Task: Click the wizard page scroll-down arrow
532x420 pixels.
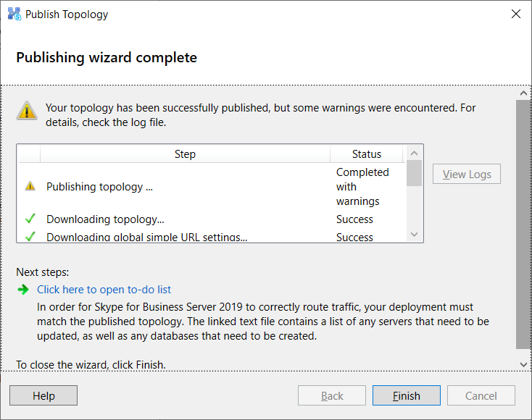Action: (523, 364)
